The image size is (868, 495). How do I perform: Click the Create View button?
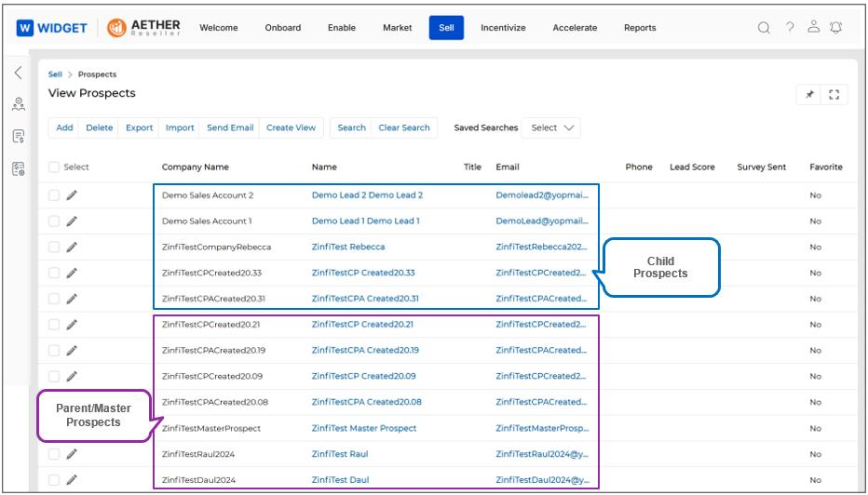coord(292,127)
